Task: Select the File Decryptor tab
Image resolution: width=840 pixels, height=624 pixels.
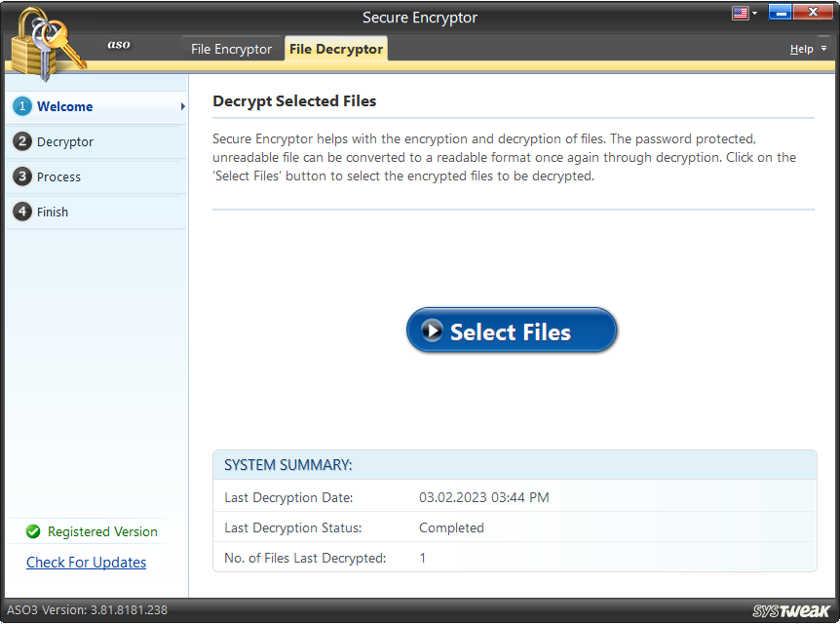Action: coord(335,47)
